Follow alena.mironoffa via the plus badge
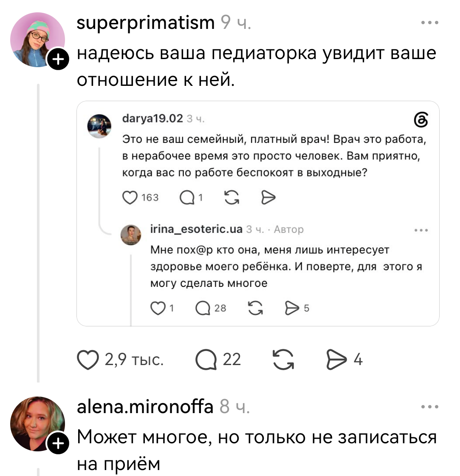Screen dimensions: 460x476 click(58, 443)
